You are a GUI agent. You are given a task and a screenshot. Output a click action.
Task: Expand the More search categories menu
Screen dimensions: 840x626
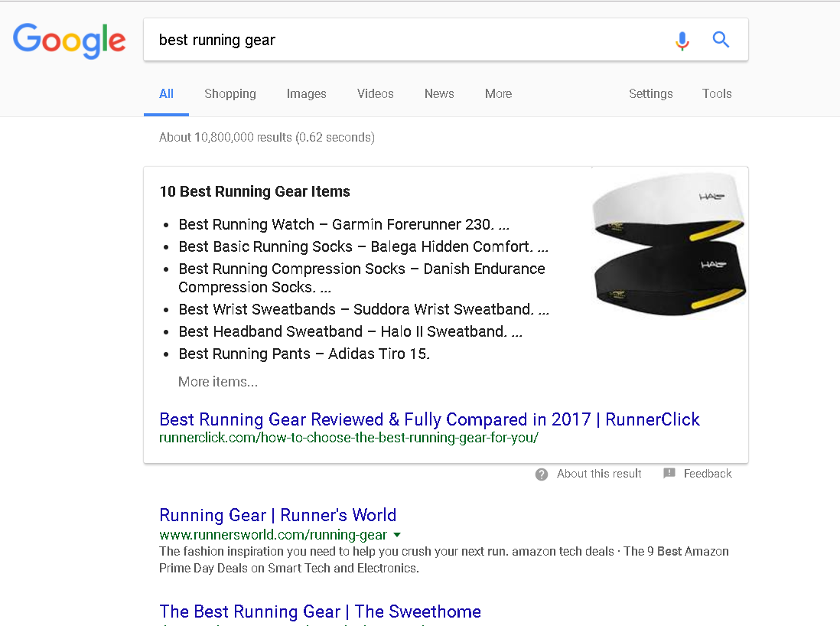498,94
